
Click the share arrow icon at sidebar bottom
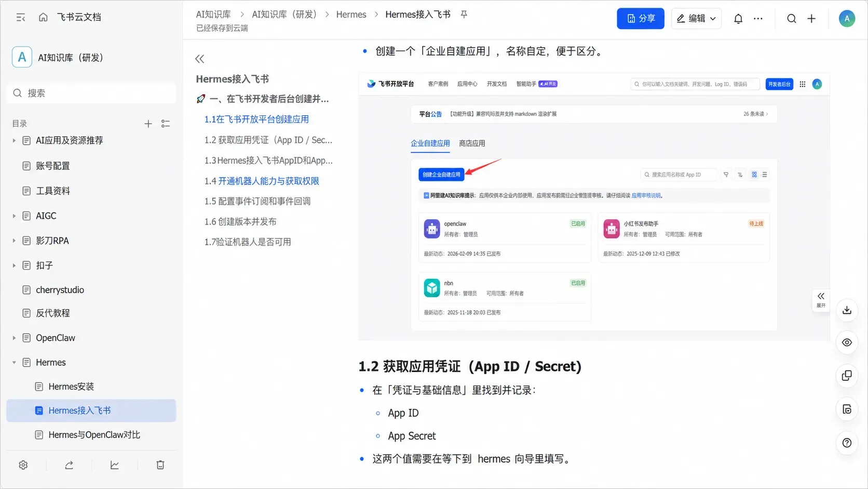point(69,465)
